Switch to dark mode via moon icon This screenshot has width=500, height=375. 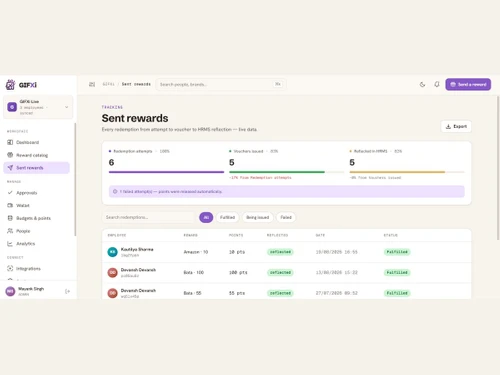422,84
